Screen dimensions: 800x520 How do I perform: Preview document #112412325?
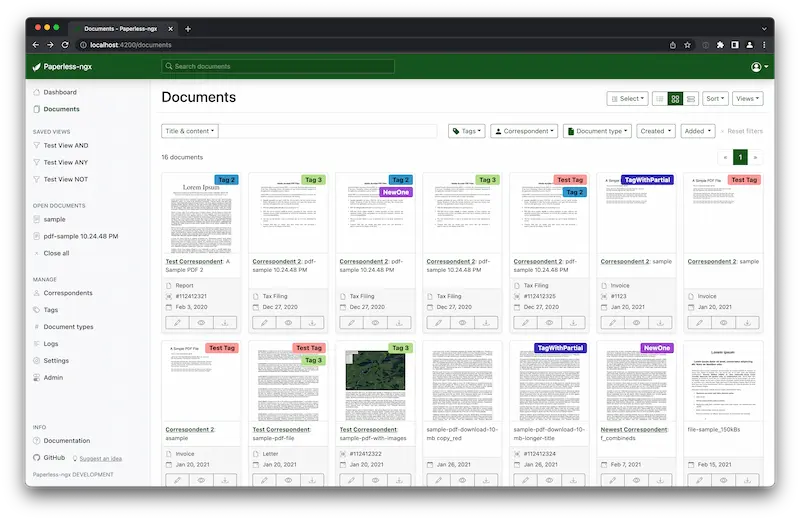tap(549, 323)
